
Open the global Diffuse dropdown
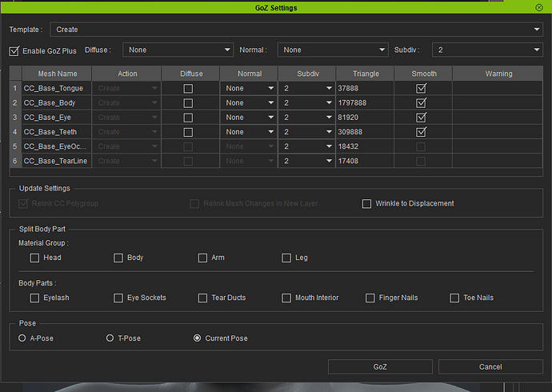tap(178, 50)
